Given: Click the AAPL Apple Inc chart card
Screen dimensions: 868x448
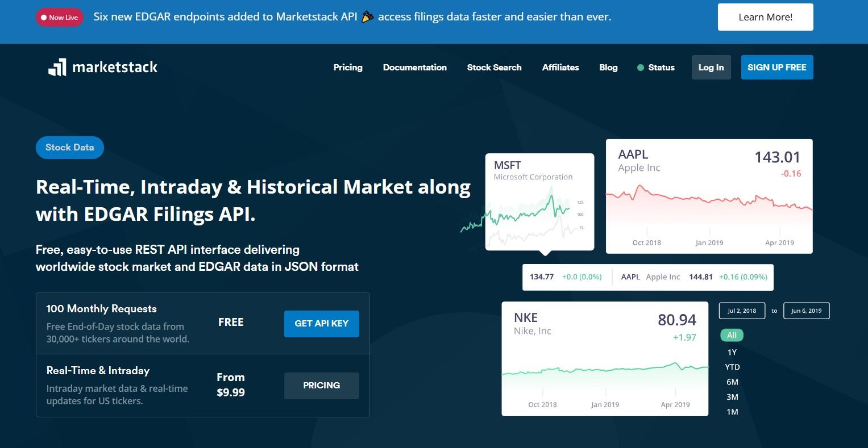Looking at the screenshot, I should click(709, 196).
